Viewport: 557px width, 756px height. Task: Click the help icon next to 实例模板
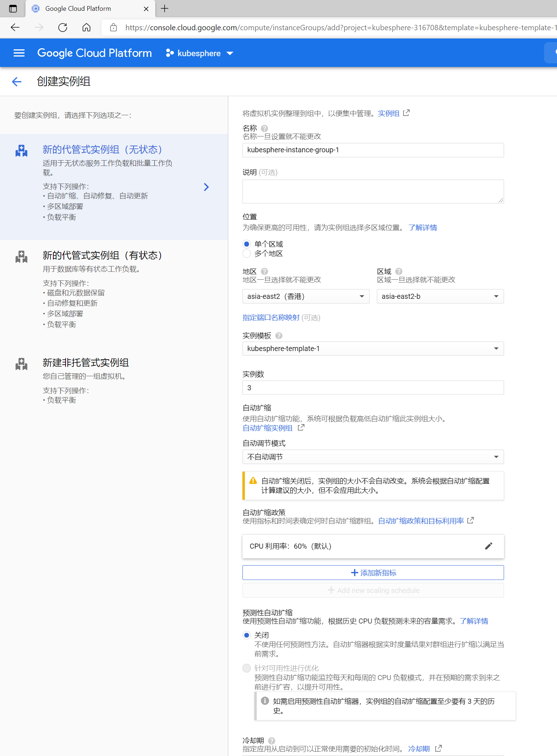pyautogui.click(x=278, y=336)
